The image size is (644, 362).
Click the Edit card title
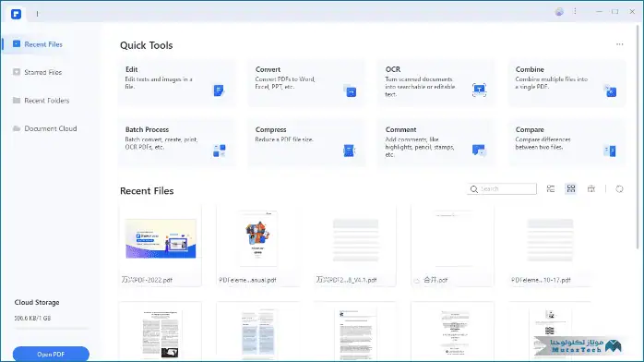point(131,69)
